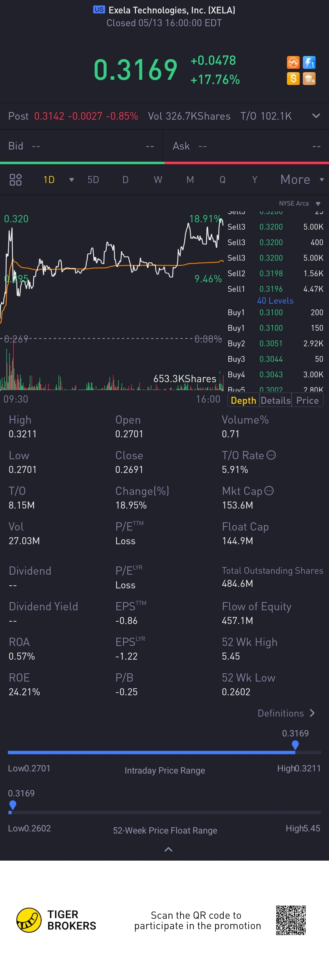Select Sell2 0.3198 order row
The image size is (329, 980).
(275, 273)
